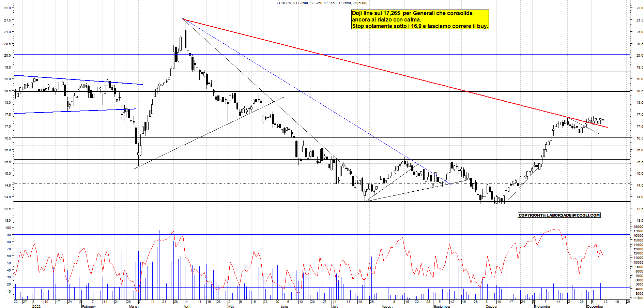Viewport: 644px width, 308px height.
Task: Click the 30 oscillator scale label
Action: point(9,277)
